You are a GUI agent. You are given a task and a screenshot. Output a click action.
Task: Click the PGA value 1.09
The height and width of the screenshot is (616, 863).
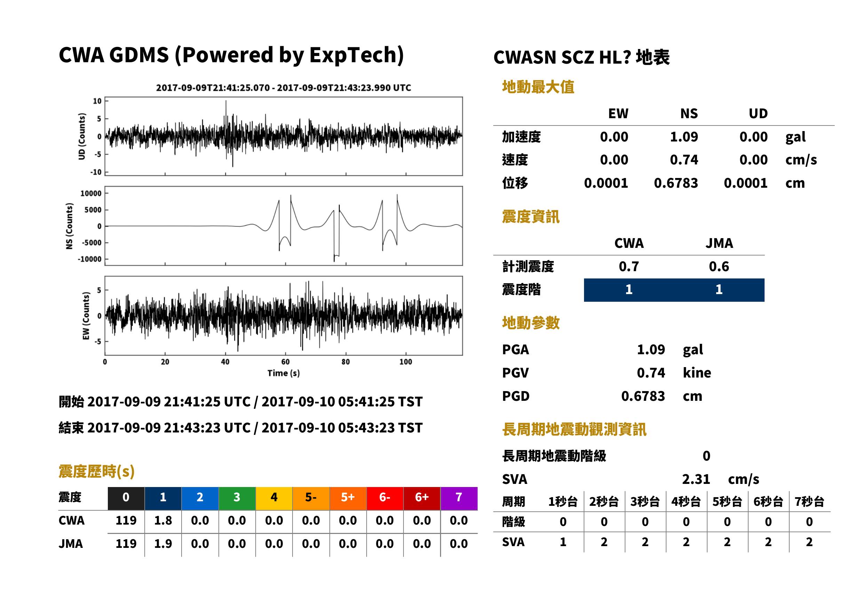[x=651, y=349]
